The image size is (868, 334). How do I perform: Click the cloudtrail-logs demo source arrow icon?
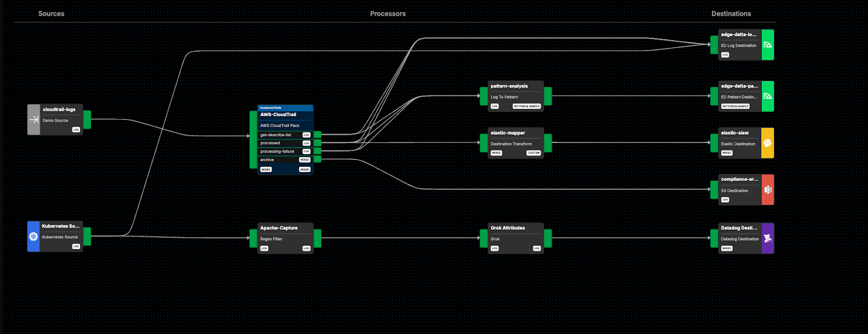(x=34, y=119)
